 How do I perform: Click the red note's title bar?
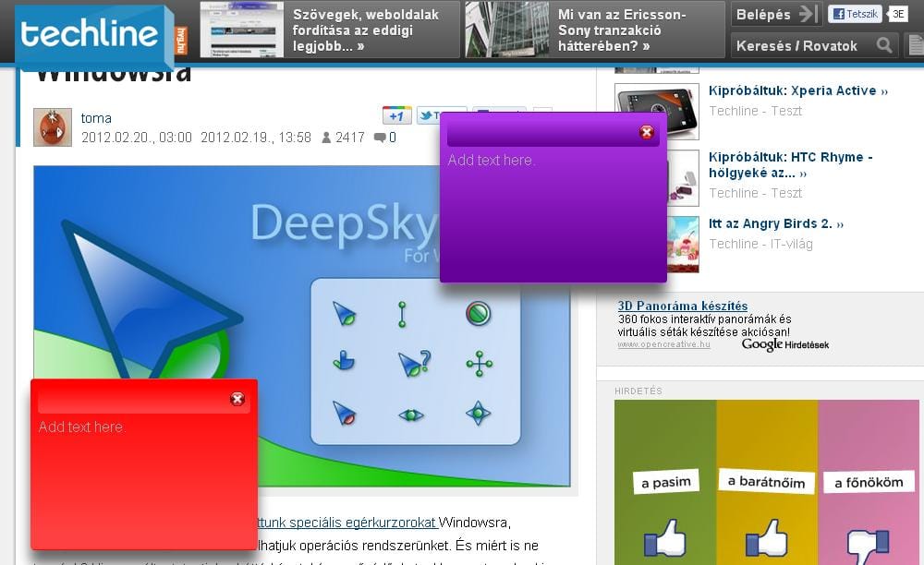144,401
